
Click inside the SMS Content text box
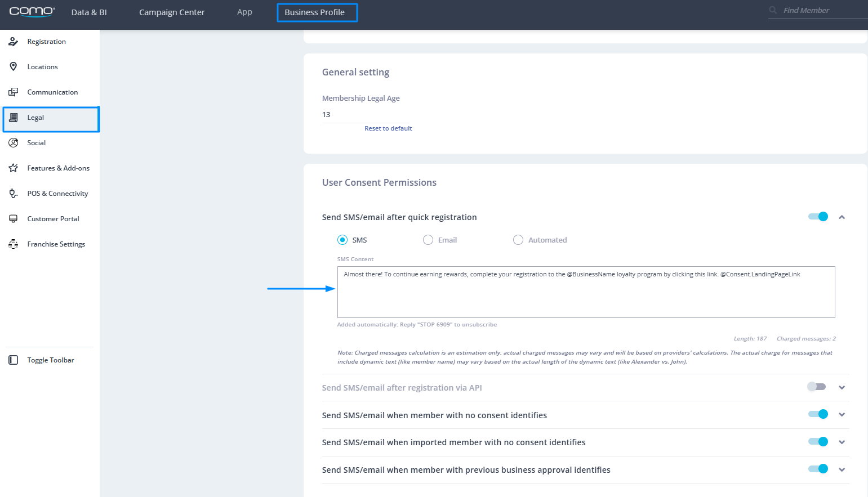[x=586, y=295]
